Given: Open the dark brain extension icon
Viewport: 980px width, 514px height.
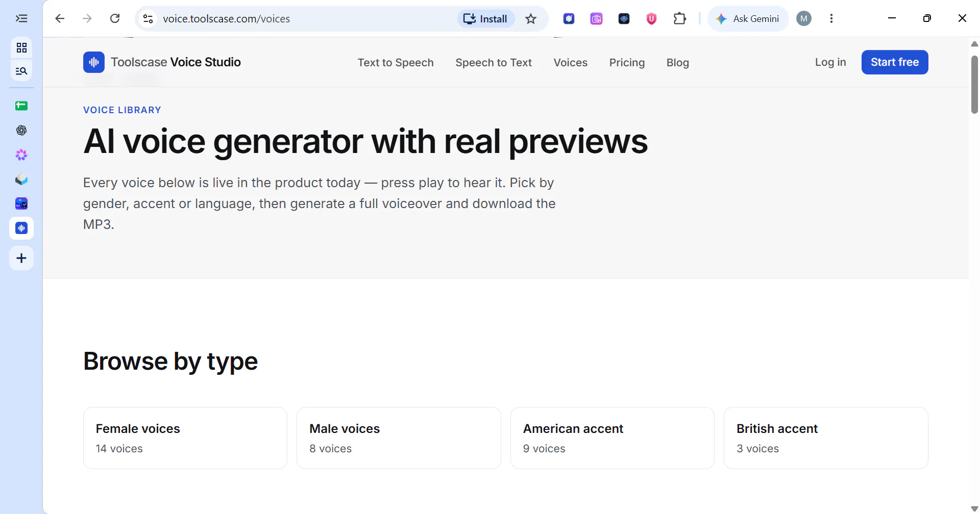Looking at the screenshot, I should [624, 19].
